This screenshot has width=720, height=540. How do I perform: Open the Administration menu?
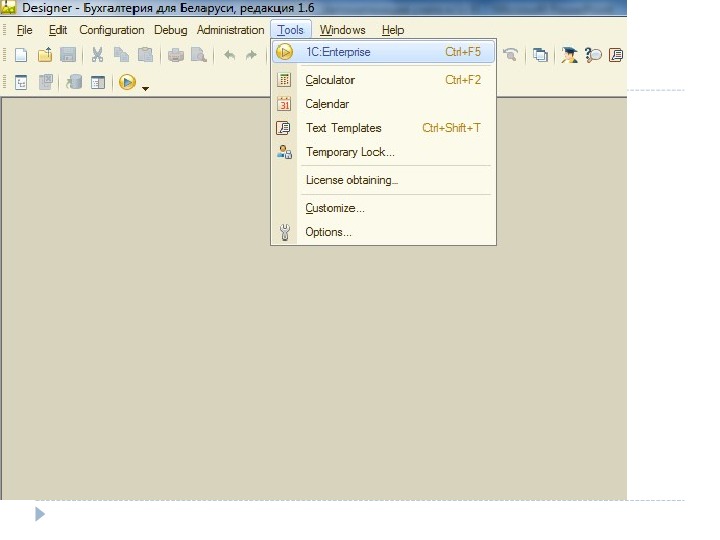(231, 30)
